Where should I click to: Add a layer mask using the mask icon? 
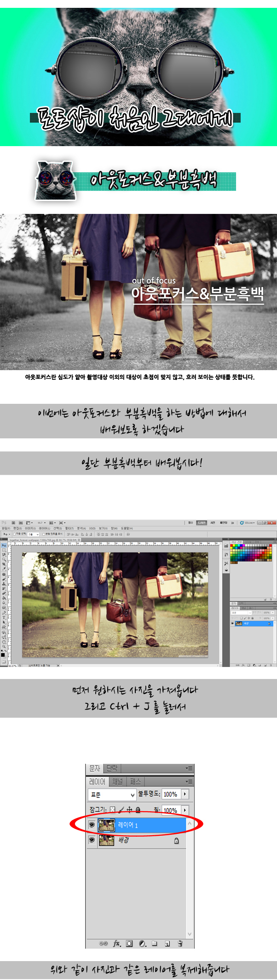click(x=129, y=944)
